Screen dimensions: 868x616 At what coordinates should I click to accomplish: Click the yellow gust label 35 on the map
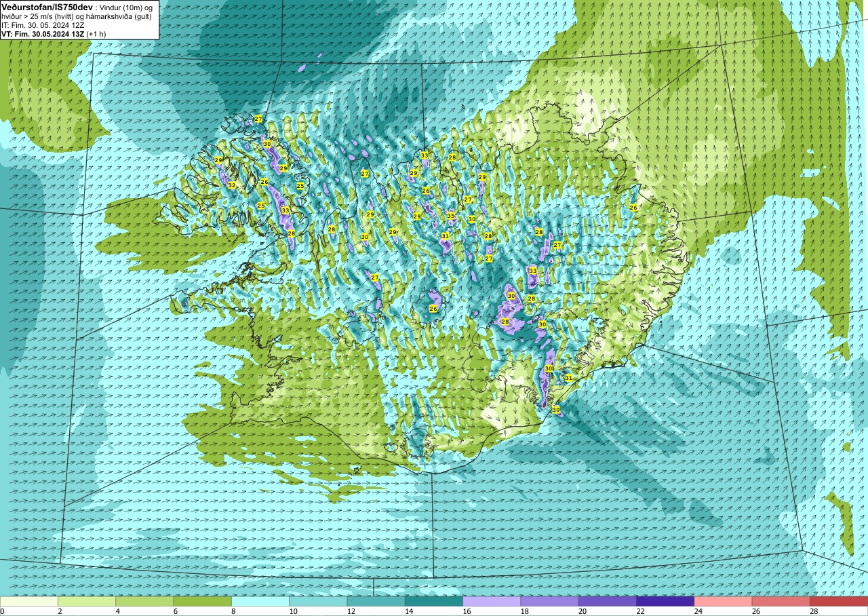pos(451,216)
